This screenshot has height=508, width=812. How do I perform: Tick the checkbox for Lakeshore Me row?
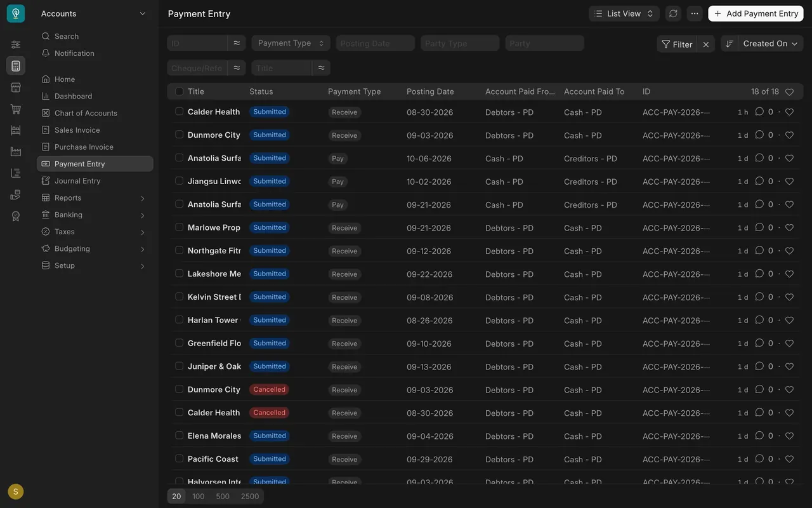179,274
